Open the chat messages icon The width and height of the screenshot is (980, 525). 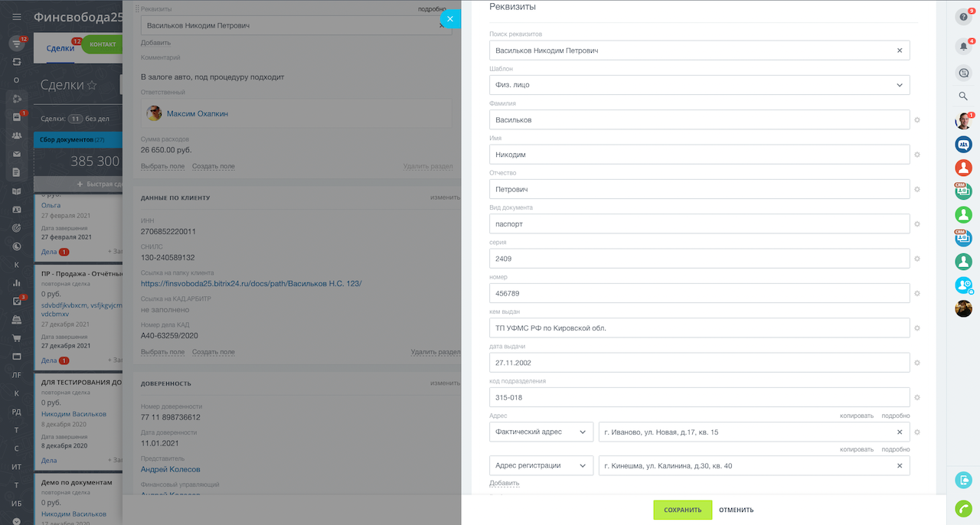coord(963,73)
